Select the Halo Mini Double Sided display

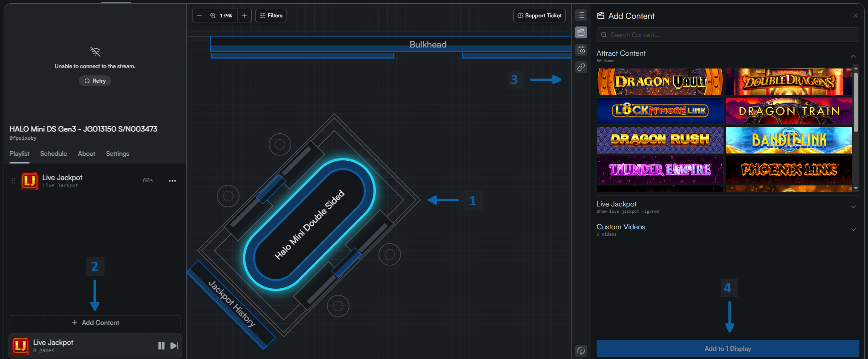[x=309, y=225]
